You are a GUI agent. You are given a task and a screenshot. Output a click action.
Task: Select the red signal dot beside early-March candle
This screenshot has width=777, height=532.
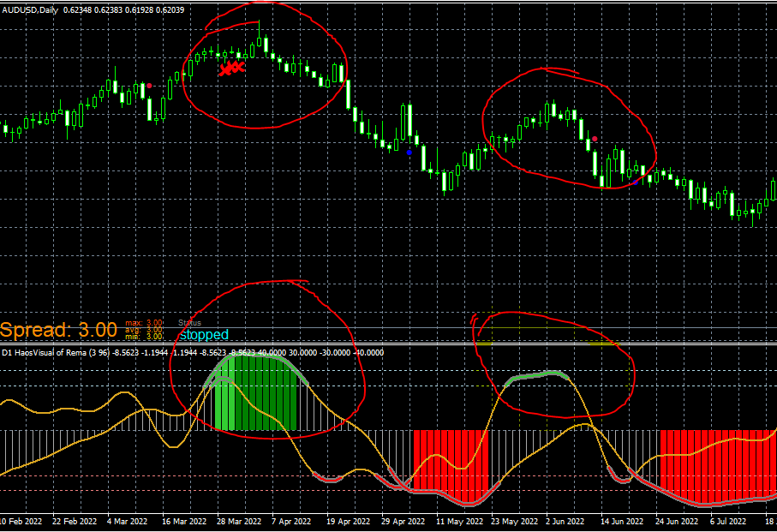149,86
